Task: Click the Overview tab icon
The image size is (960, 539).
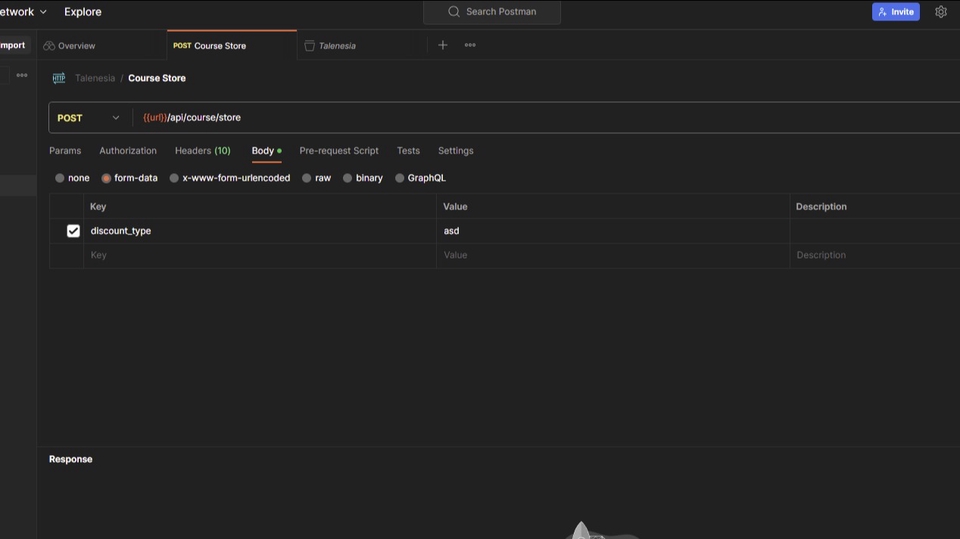Action: pyautogui.click(x=49, y=46)
